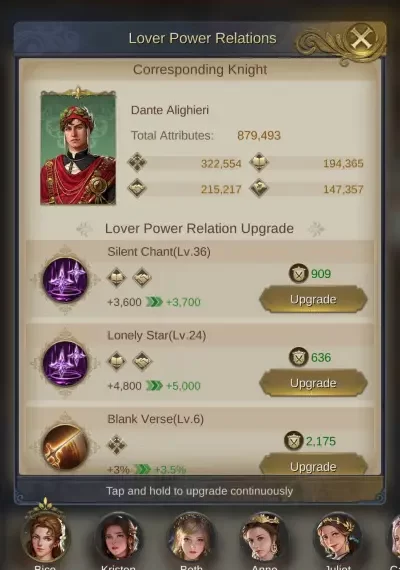400x570 pixels.
Task: Tap the Silent Chant skill icon
Action: pos(65,280)
